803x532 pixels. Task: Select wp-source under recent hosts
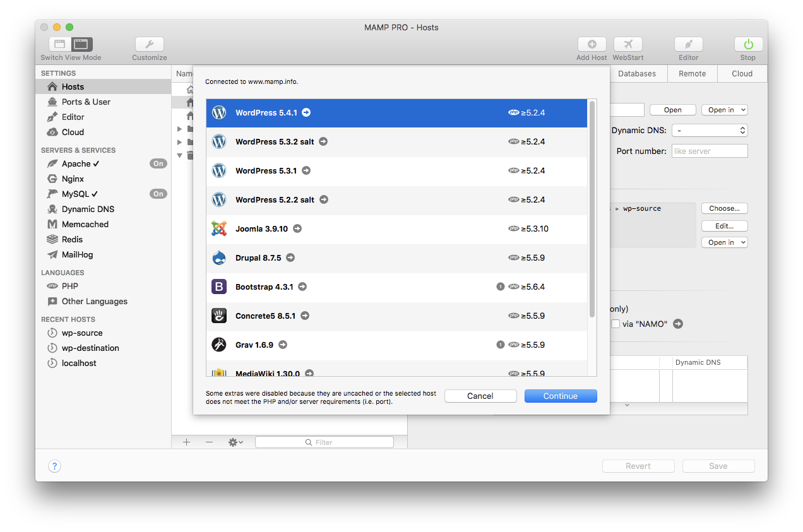pos(104,333)
